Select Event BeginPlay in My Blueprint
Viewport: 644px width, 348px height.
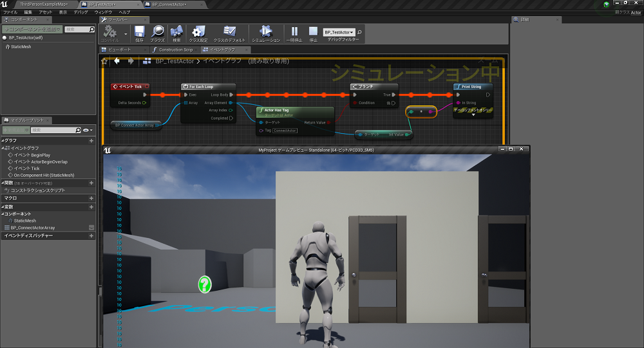[29, 155]
